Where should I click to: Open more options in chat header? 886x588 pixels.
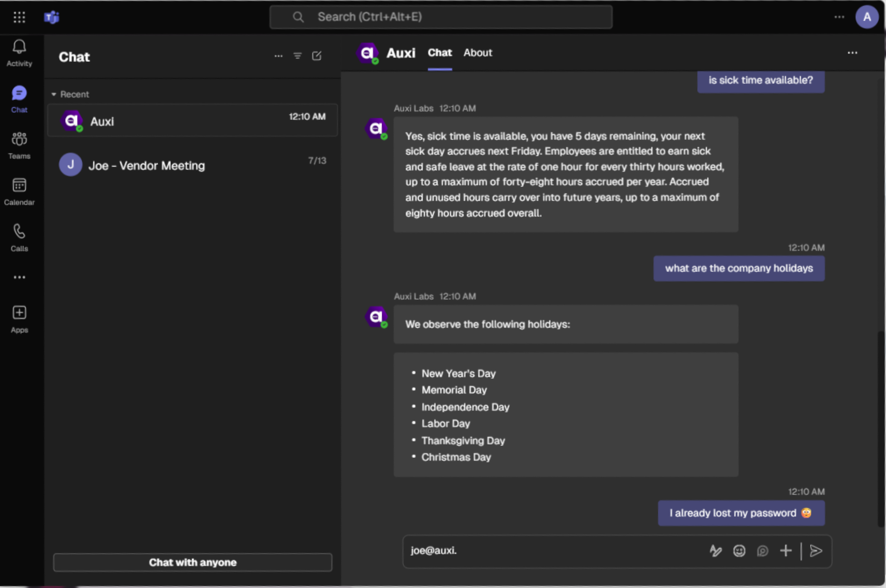pyautogui.click(x=852, y=53)
